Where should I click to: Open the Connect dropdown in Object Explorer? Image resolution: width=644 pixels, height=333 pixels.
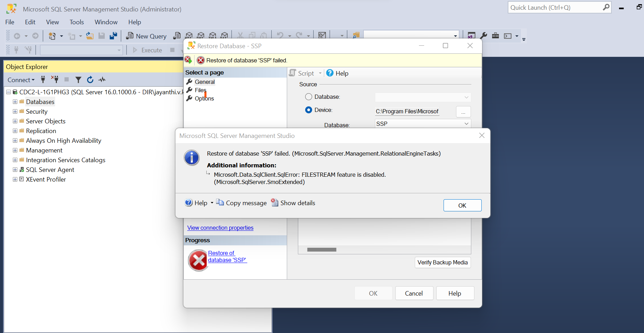21,80
